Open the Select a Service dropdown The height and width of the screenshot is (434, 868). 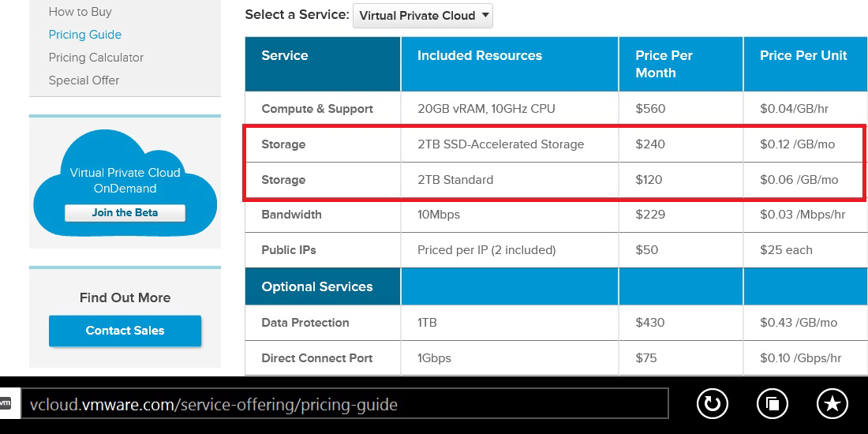[422, 16]
